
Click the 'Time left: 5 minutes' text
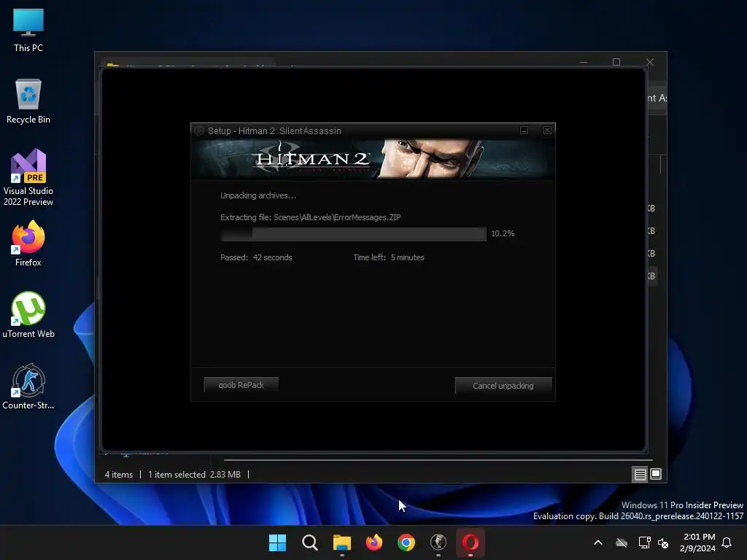click(389, 257)
